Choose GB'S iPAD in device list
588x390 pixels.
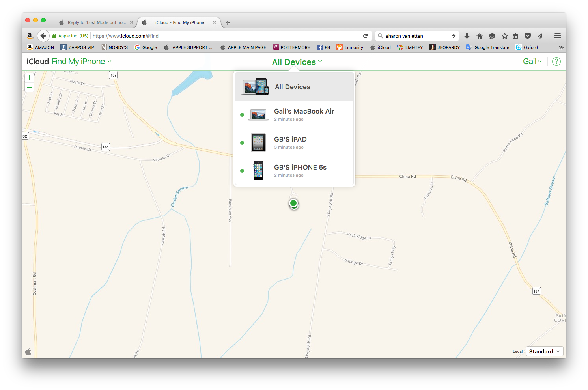point(294,143)
